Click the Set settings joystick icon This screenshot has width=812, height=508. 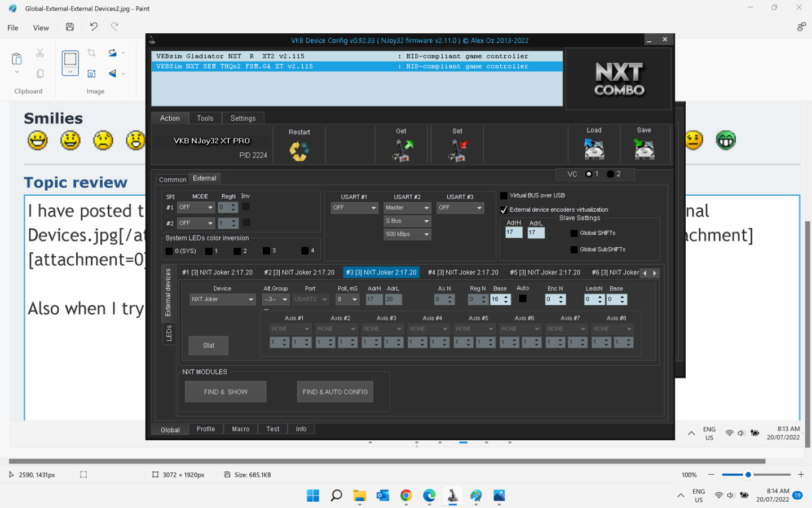point(458,151)
